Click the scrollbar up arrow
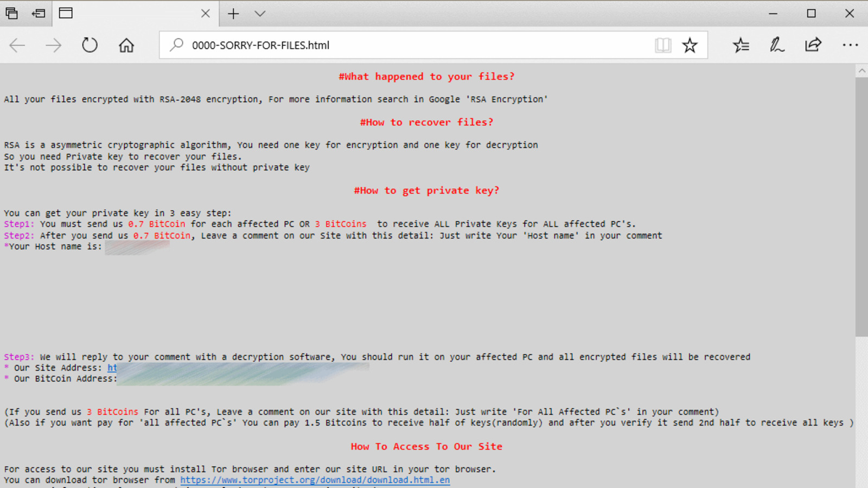Viewport: 868px width, 488px height. (x=861, y=70)
